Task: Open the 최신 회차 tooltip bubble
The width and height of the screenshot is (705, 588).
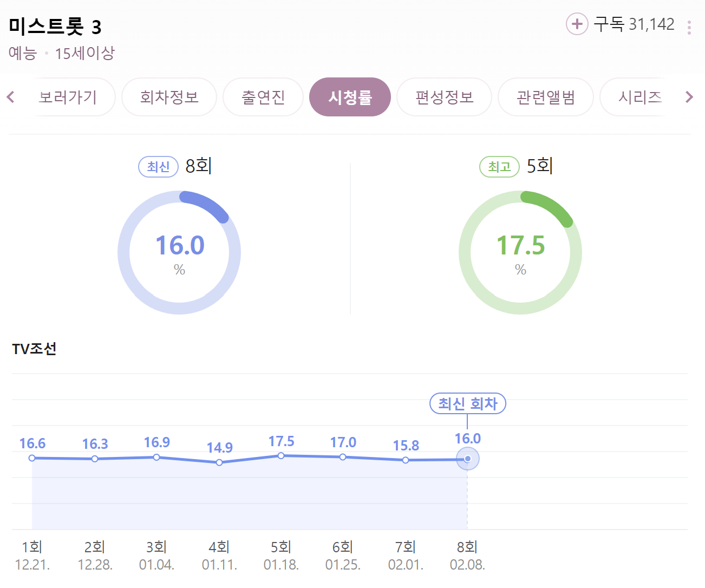Action: [x=468, y=403]
